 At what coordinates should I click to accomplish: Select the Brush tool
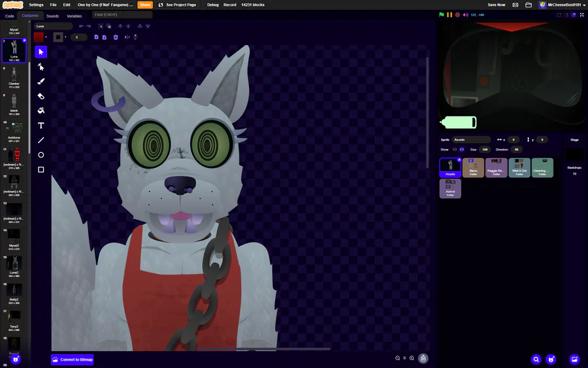(x=41, y=82)
